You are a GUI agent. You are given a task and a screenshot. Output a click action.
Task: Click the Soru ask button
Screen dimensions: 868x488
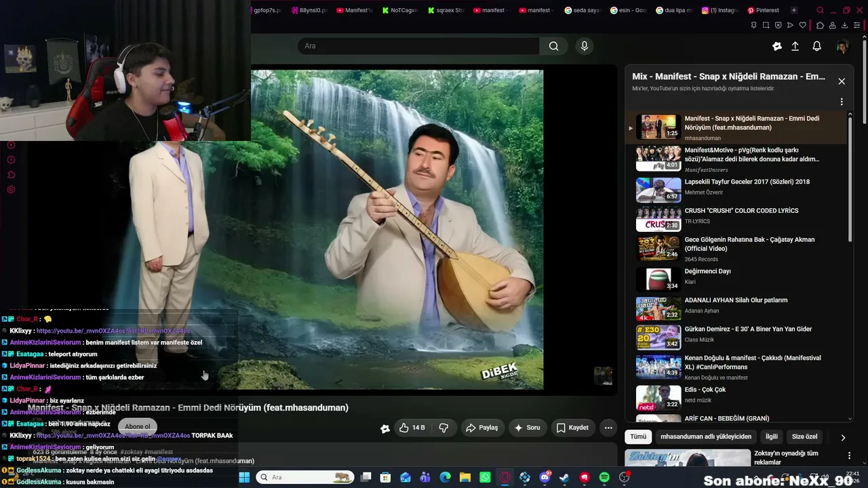click(527, 428)
